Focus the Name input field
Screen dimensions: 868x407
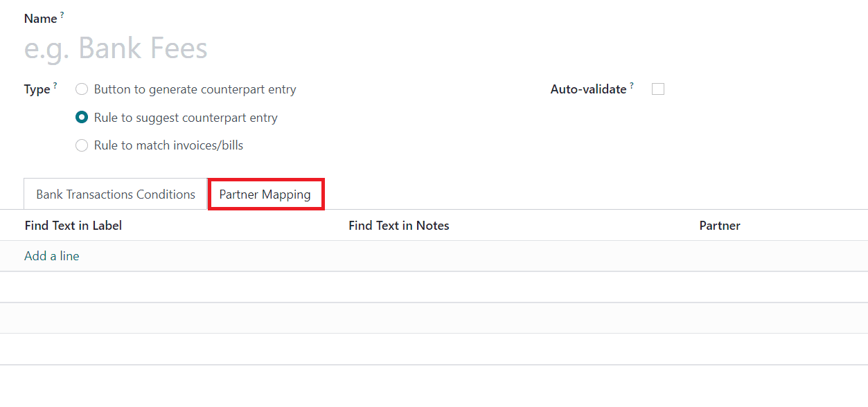pos(277,48)
